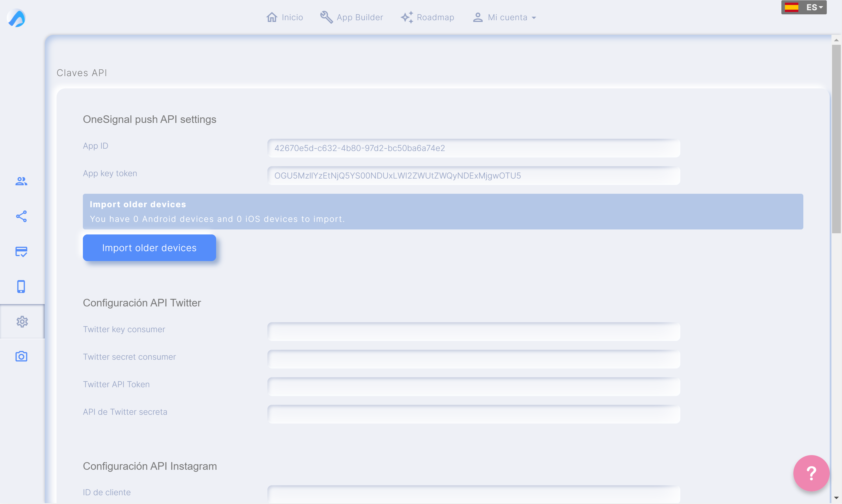The height and width of the screenshot is (504, 842).
Task: Open the ES language selector
Action: [804, 8]
